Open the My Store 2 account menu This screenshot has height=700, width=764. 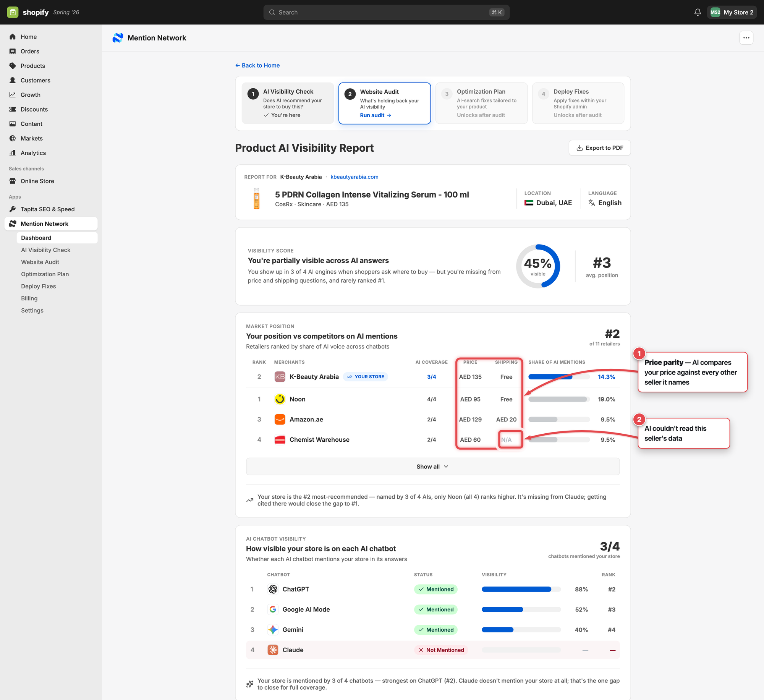click(x=732, y=12)
